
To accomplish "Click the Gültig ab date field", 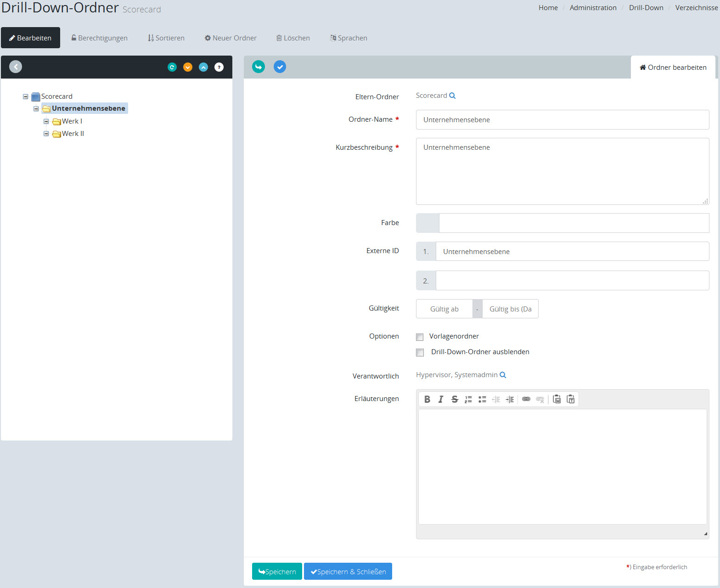I will coord(444,309).
